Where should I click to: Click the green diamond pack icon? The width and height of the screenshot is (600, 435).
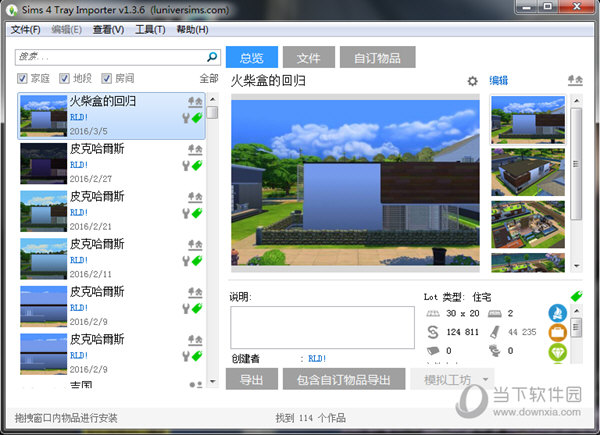(x=558, y=352)
